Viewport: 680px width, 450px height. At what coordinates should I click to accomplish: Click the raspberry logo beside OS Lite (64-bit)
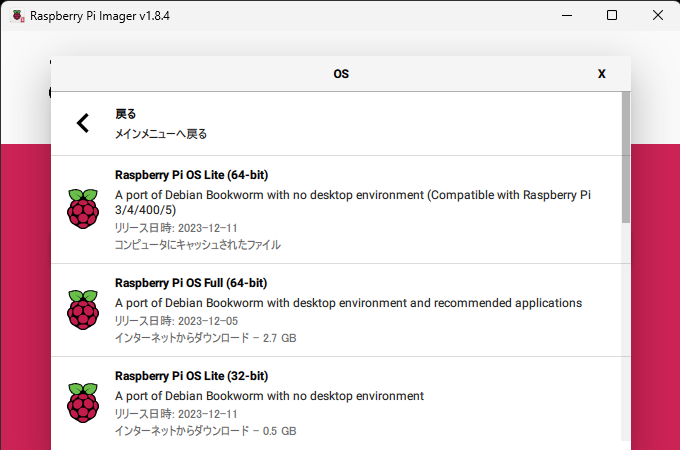pyautogui.click(x=83, y=208)
